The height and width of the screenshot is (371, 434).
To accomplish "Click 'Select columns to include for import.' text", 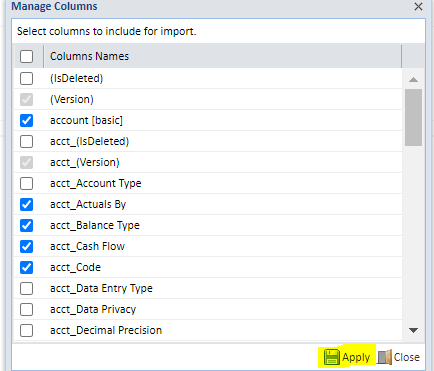I will click(x=107, y=31).
